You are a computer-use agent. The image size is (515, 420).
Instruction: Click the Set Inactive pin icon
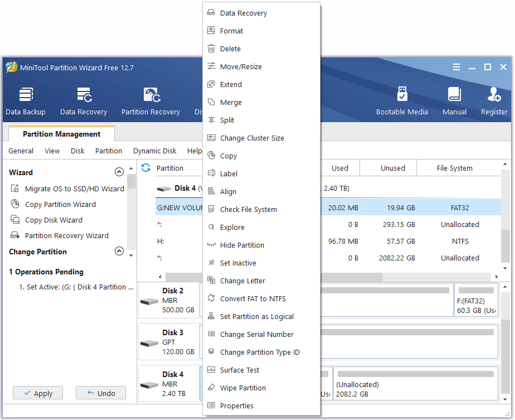click(211, 263)
